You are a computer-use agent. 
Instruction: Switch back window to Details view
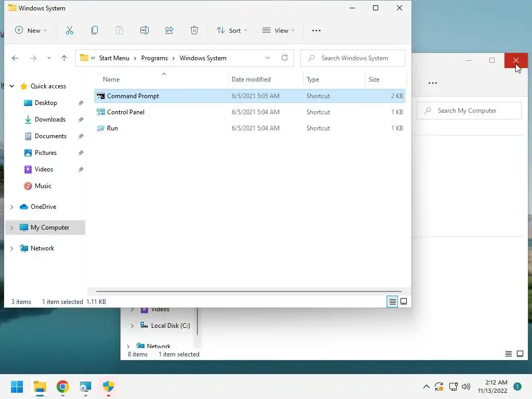tap(508, 354)
